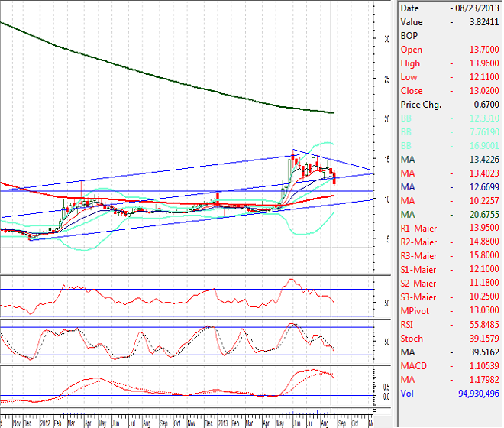Click the Date row showing 08/23/2013
Viewport: 504px width, 428px height.
pos(451,8)
